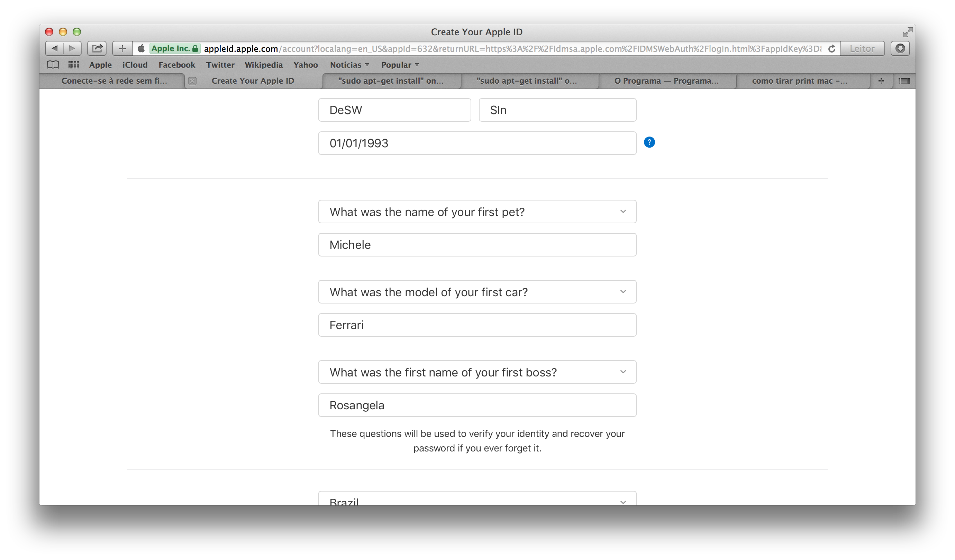Expand the first boss question dropdown

point(477,372)
